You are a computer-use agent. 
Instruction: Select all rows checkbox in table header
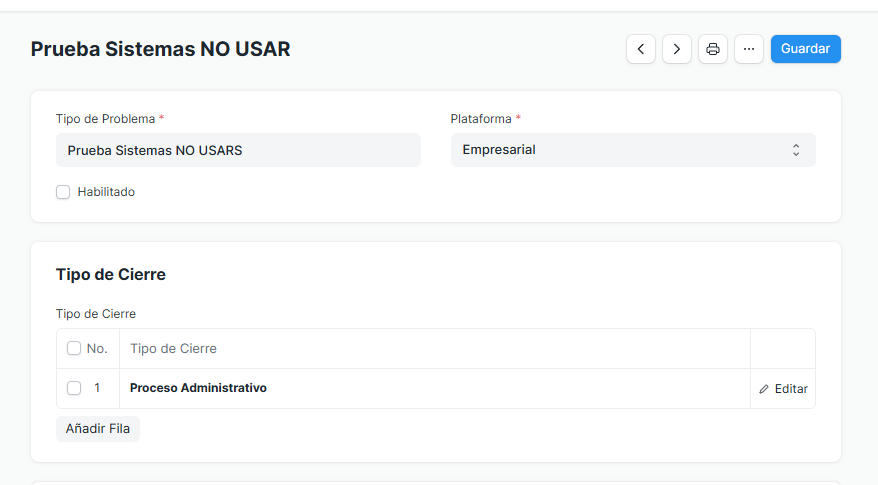point(74,349)
